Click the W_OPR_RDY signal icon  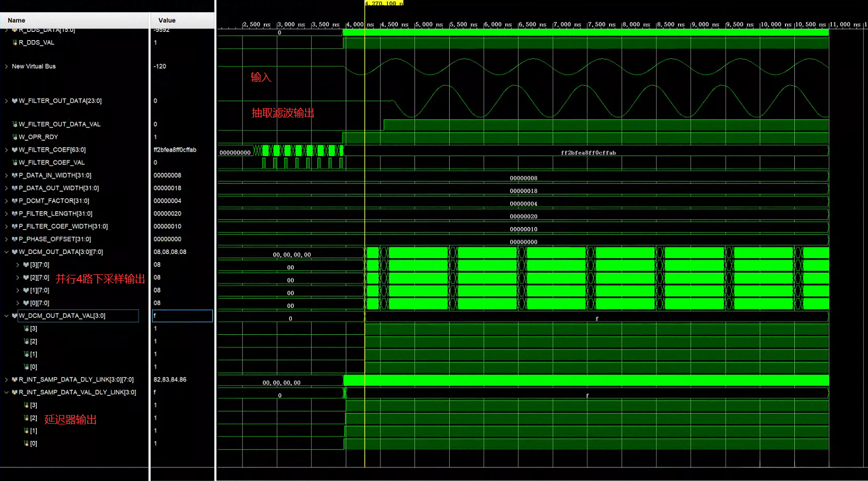click(15, 137)
